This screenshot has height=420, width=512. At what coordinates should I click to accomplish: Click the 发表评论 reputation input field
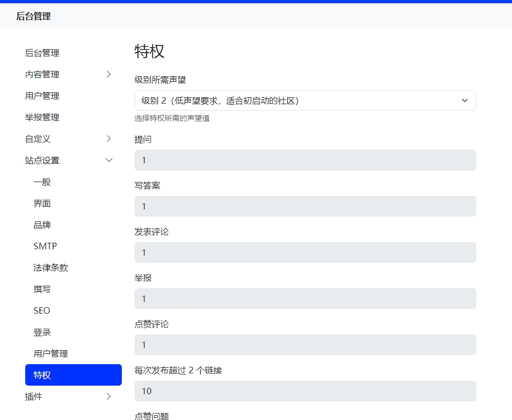tap(305, 252)
